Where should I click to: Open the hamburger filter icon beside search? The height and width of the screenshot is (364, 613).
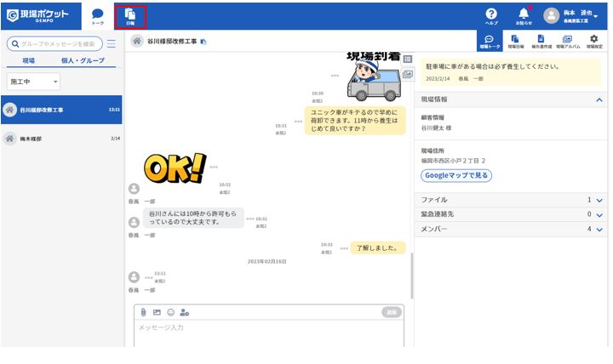point(112,43)
